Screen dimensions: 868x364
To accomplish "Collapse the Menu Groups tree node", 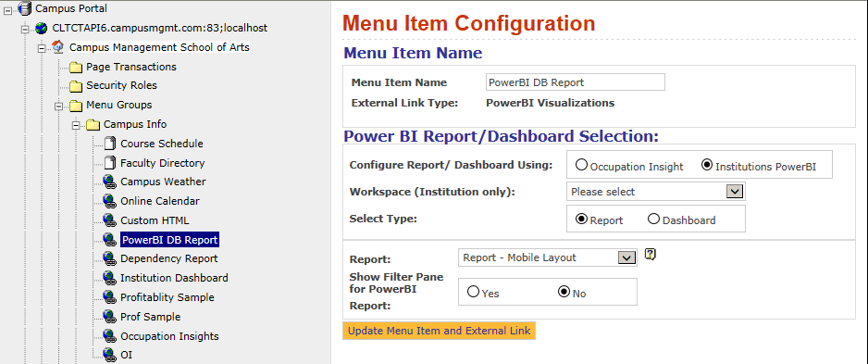I will coord(58,106).
